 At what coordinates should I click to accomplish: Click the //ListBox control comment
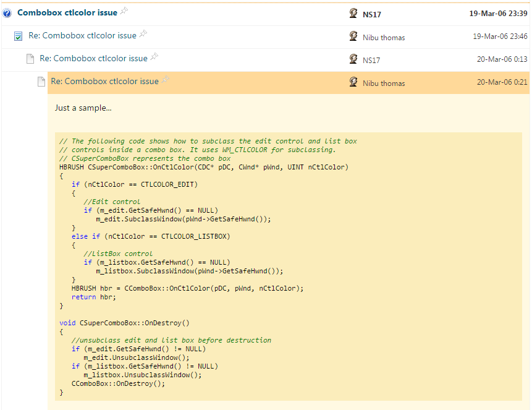[x=118, y=254]
